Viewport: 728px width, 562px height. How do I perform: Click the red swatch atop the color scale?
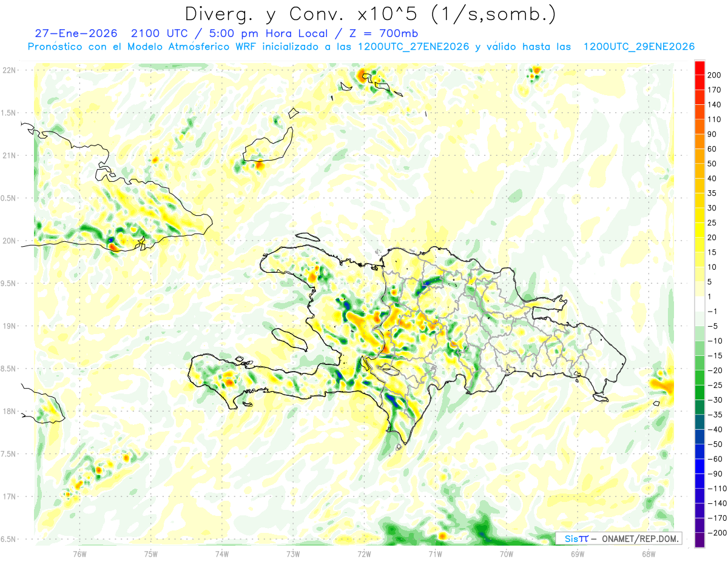tap(699, 67)
